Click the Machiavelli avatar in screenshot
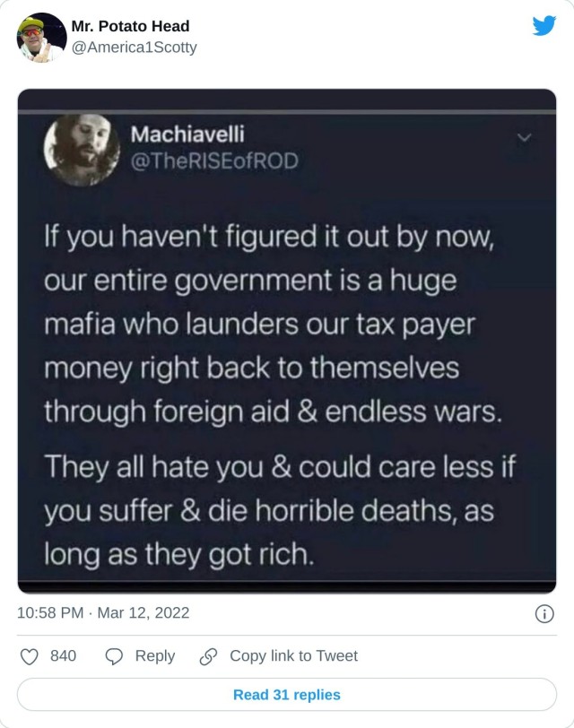Image resolution: width=574 pixels, height=728 pixels. pos(82,150)
